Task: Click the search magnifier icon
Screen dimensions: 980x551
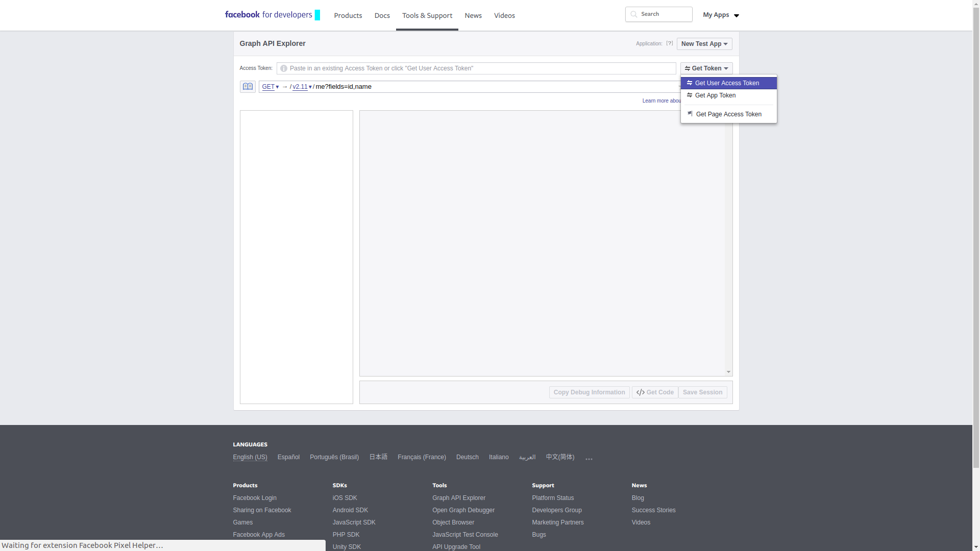Action: [x=633, y=14]
